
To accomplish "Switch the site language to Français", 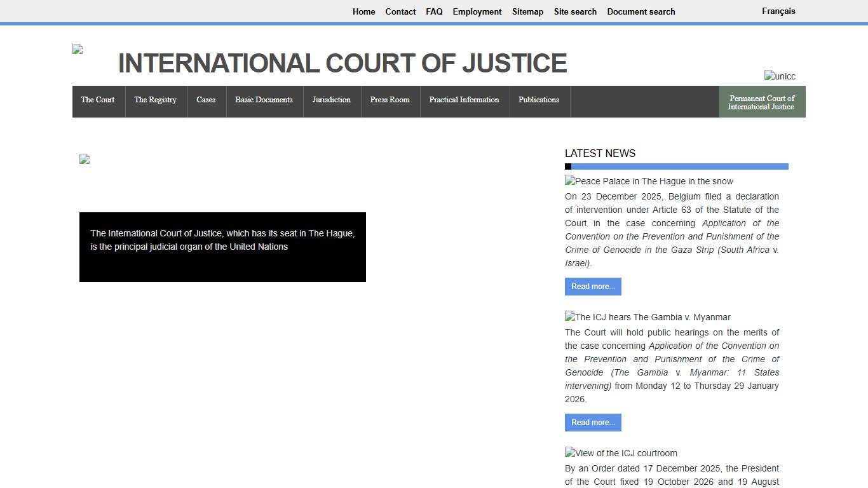I will [778, 11].
